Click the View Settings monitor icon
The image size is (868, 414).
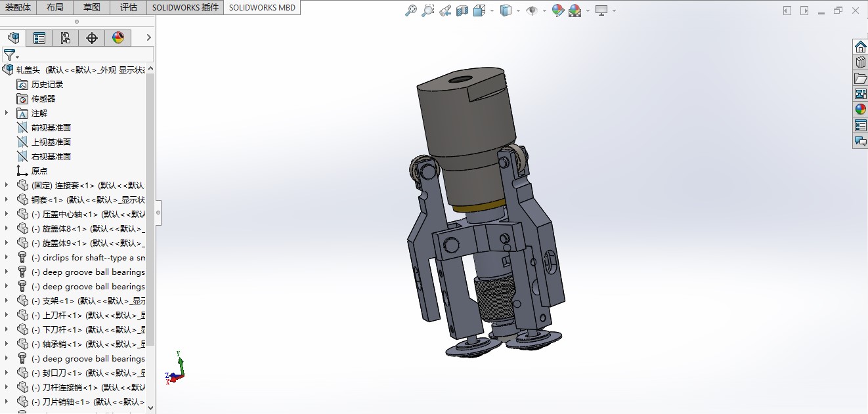click(x=601, y=10)
